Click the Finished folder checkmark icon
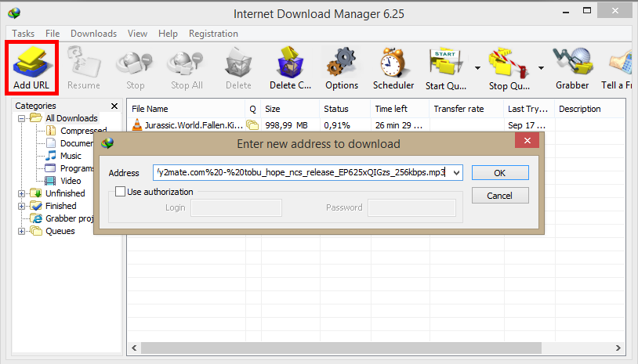The image size is (638, 364). pyautogui.click(x=36, y=206)
